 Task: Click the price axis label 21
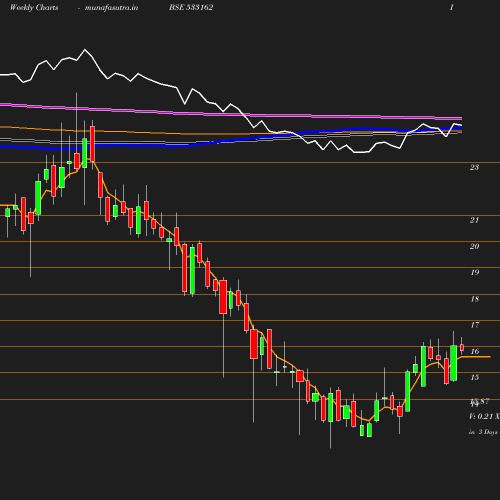tap(474, 220)
